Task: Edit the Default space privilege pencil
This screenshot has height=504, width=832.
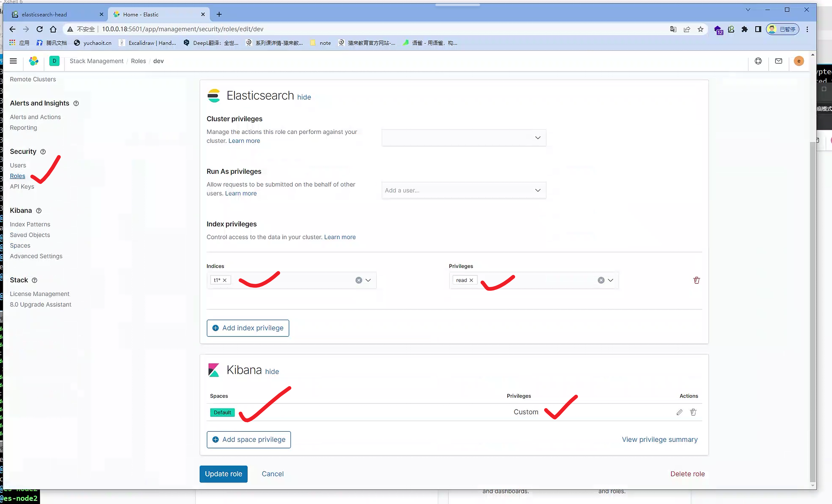Action: (679, 412)
